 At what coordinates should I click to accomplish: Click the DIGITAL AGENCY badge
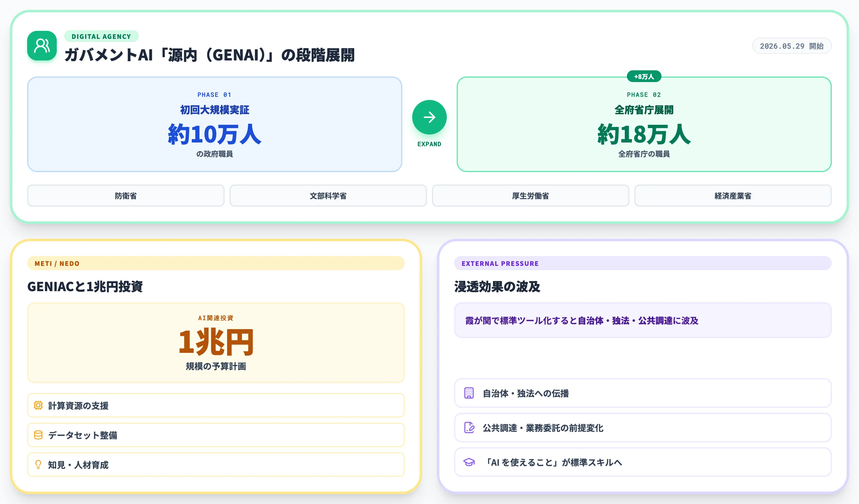[101, 36]
